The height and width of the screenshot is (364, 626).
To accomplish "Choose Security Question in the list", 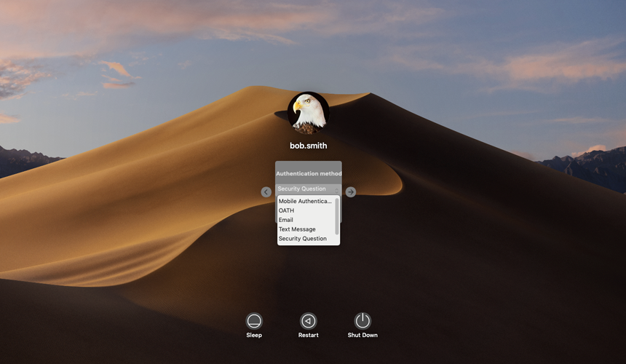I will point(306,239).
